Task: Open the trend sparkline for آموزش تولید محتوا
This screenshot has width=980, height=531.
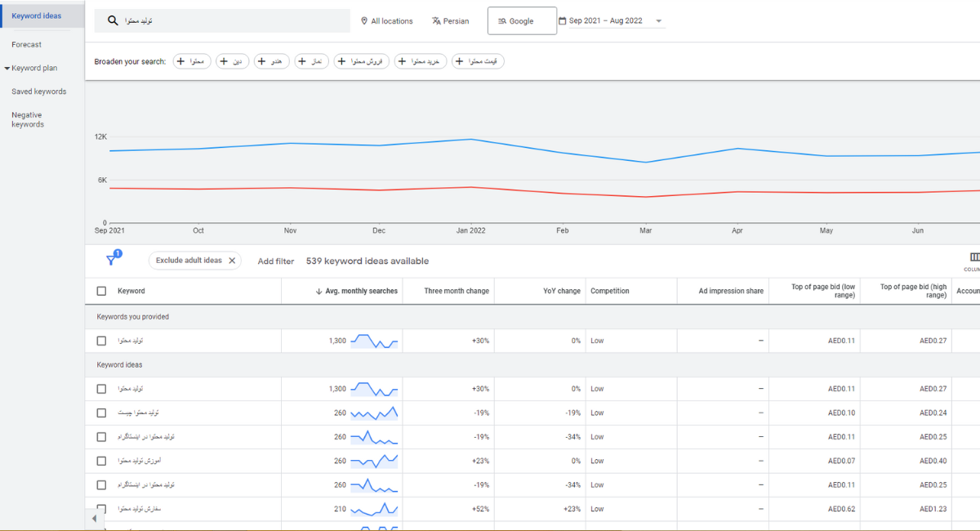Action: (374, 461)
